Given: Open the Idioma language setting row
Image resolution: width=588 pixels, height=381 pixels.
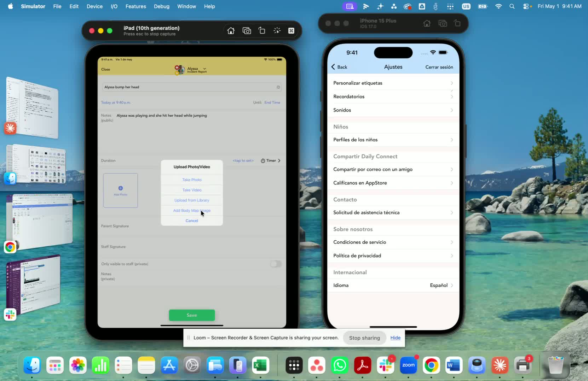Looking at the screenshot, I should pyautogui.click(x=393, y=285).
